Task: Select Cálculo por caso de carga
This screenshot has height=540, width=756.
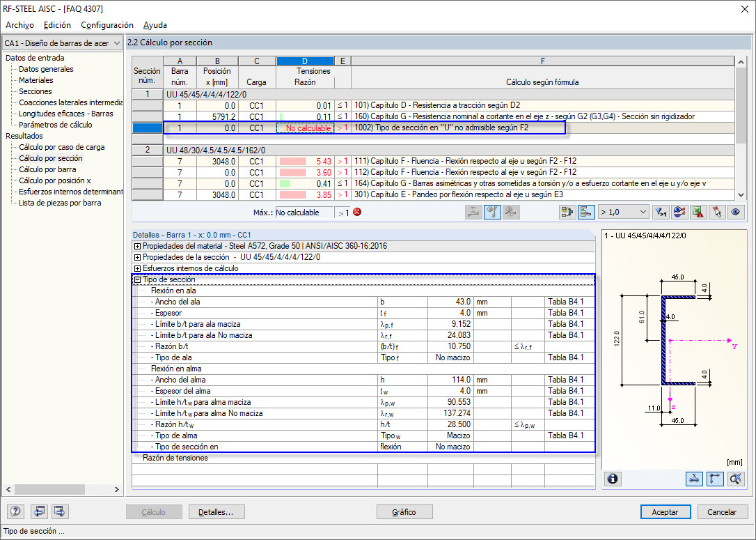Action: pos(62,147)
